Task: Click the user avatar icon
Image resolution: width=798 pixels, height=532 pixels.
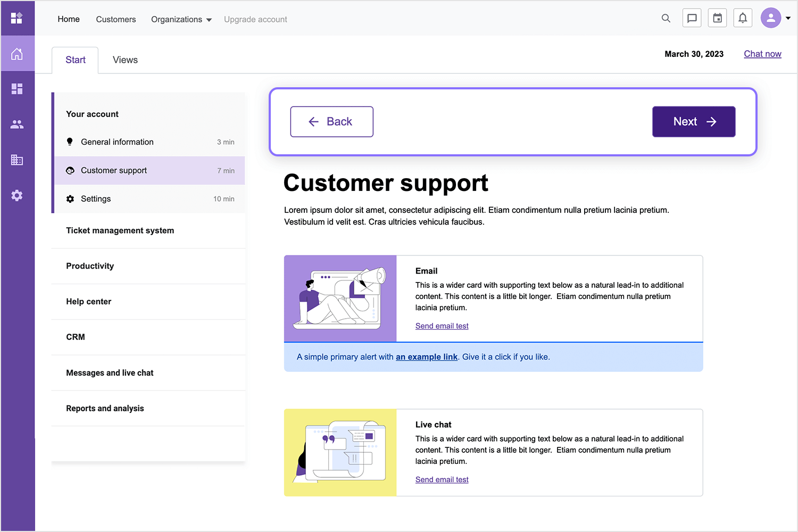Action: tap(771, 18)
